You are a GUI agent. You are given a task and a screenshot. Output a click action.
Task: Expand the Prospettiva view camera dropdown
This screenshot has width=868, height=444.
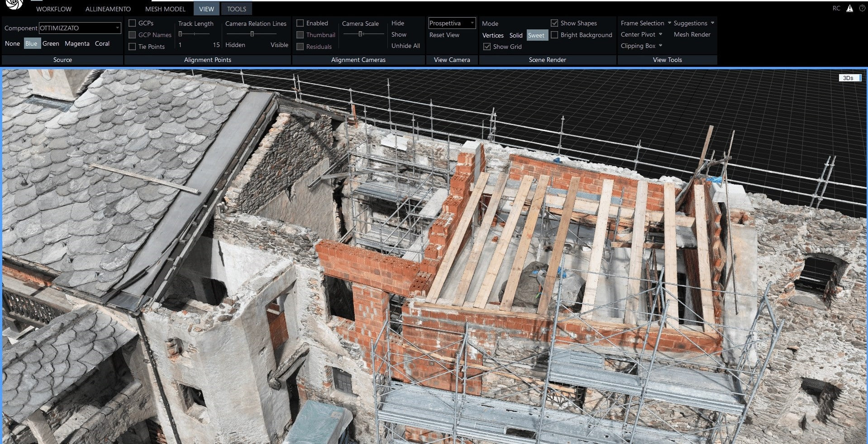(452, 23)
